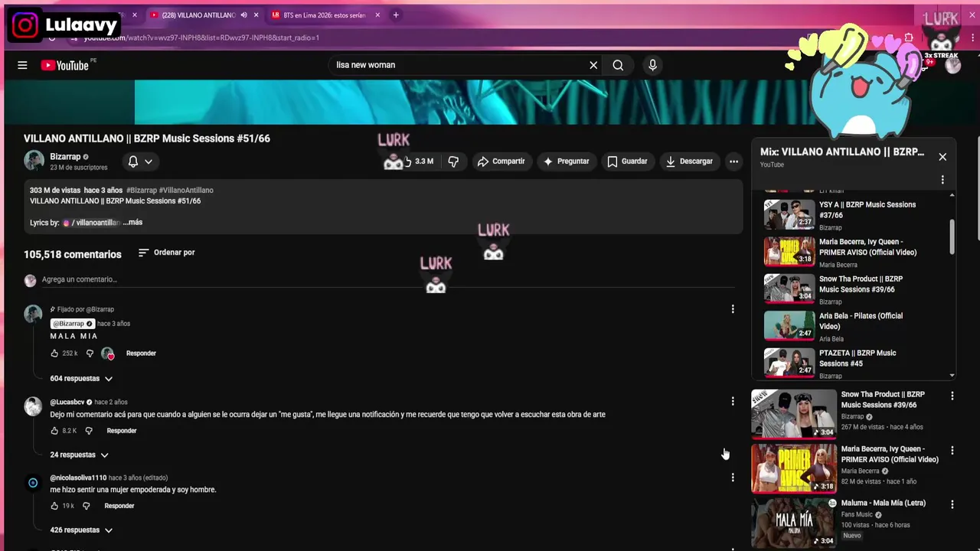Viewport: 980px width, 551px height.
Task: Close the Mix playlist panel
Action: pyautogui.click(x=942, y=157)
